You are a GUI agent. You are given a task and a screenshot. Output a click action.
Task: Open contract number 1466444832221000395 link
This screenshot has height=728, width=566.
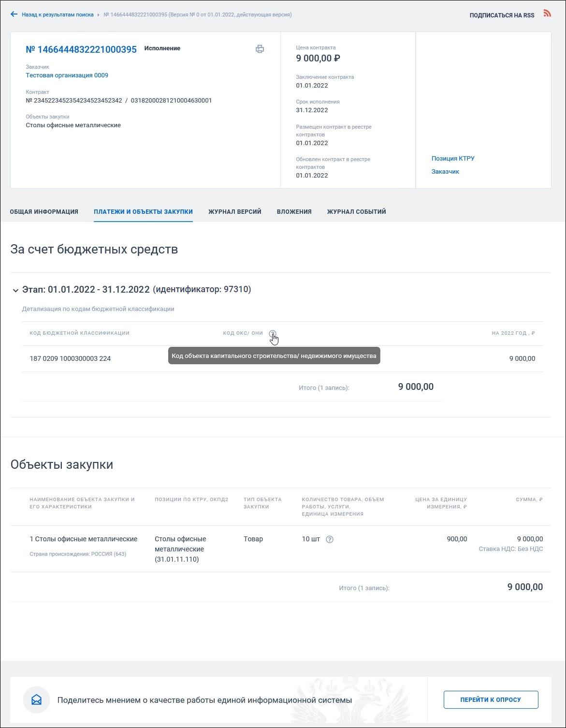tap(81, 49)
